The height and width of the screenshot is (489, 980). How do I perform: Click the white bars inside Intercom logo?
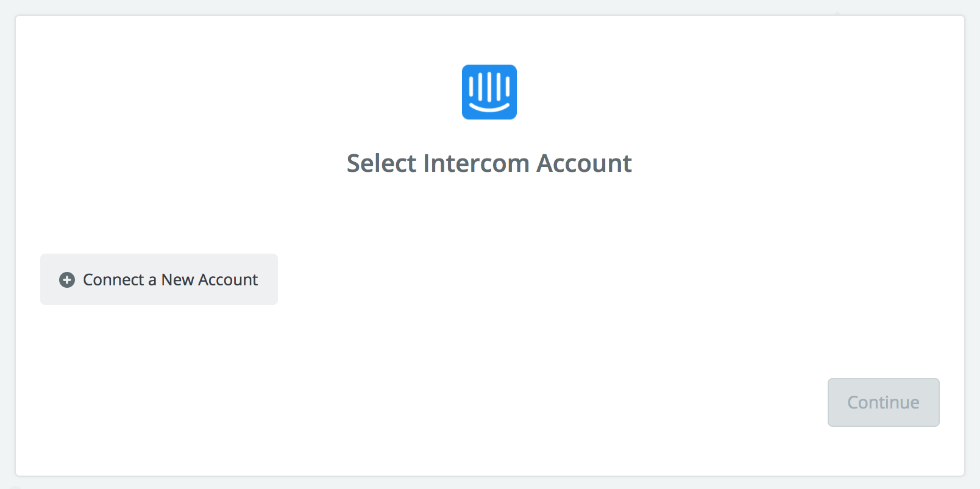pyautogui.click(x=489, y=87)
